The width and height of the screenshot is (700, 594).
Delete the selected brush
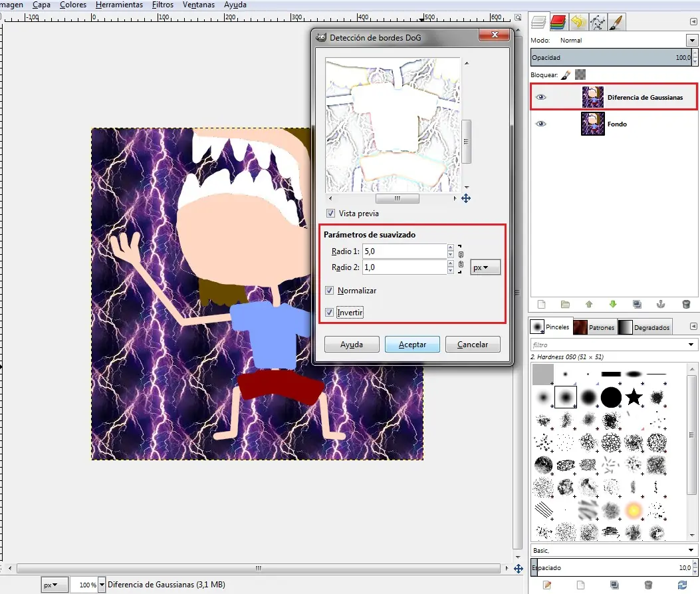coord(648,585)
